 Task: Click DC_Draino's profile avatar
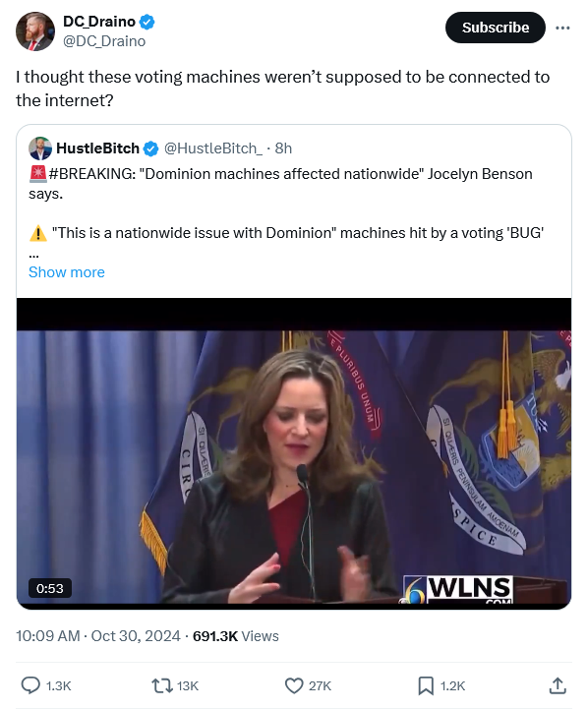coord(35,31)
